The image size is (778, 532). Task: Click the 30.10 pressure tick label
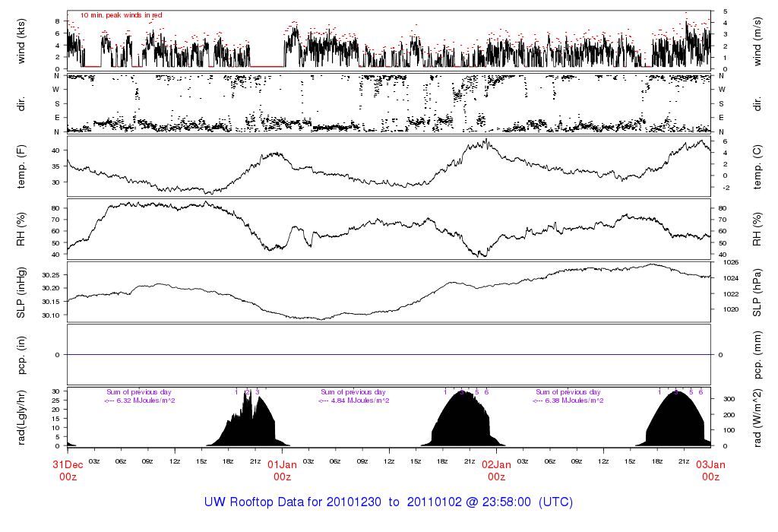pos(51,315)
